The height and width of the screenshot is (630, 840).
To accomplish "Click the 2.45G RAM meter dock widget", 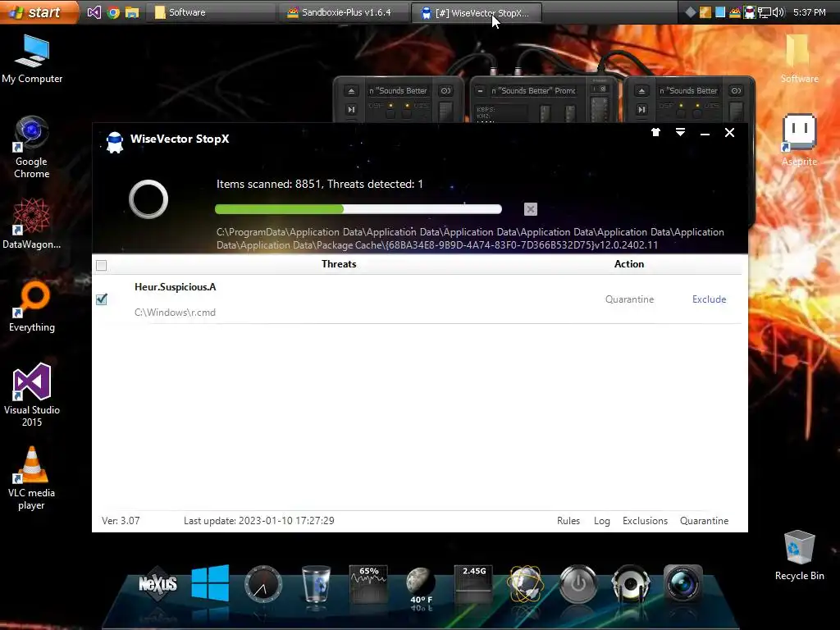I will 473,583.
